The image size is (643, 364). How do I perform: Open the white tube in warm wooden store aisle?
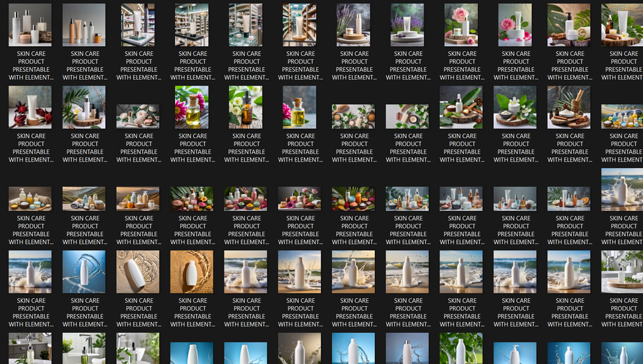(x=300, y=25)
